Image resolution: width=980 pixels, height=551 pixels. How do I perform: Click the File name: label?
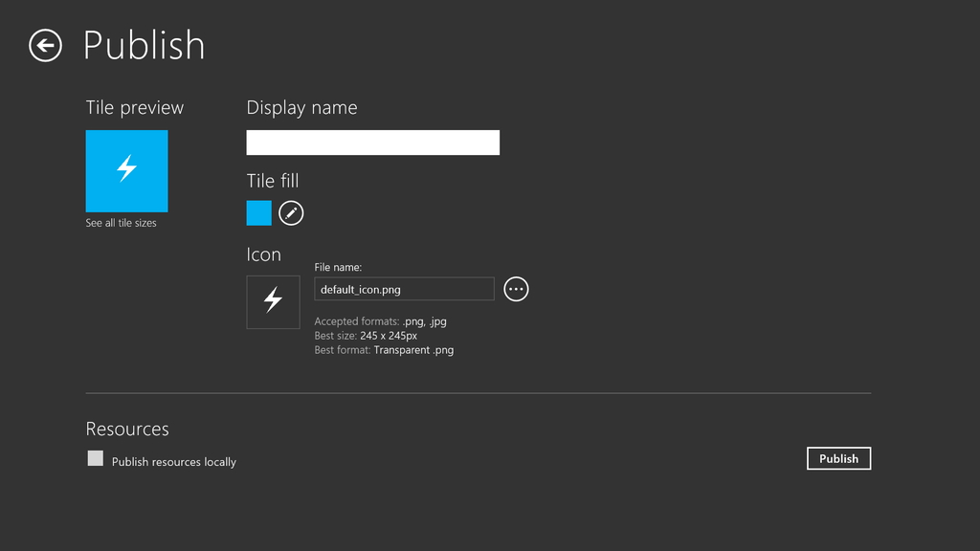pos(338,268)
